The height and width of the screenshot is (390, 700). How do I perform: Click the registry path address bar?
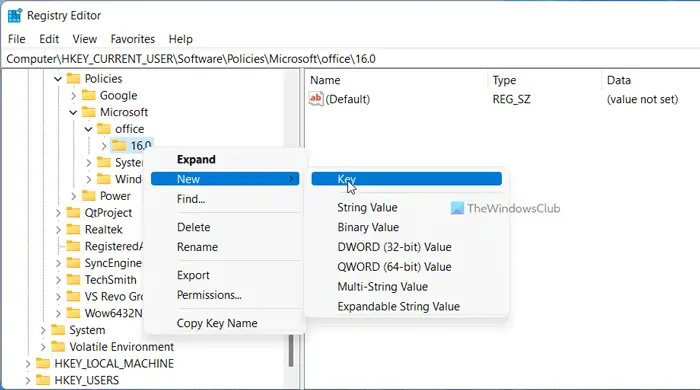(350, 59)
